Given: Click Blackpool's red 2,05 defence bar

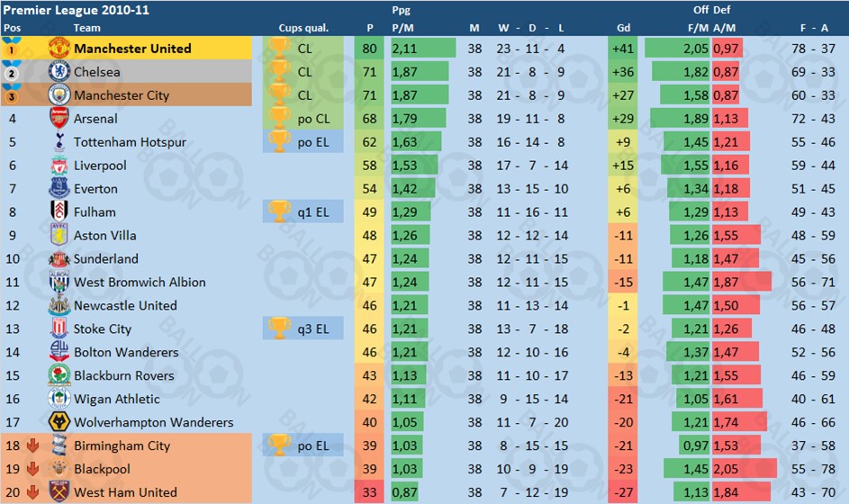Looking at the screenshot, I should pos(745,469).
